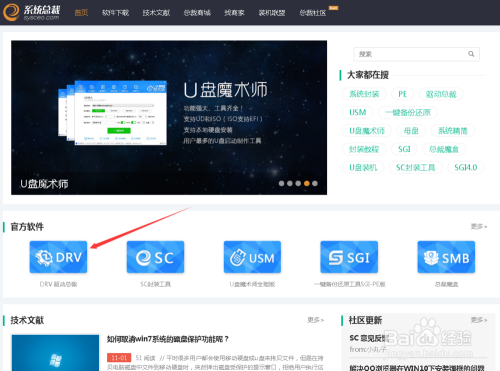Open the 总裁魔盒 caption under the SMB tile
Viewport: 500px width, 371px height.
[x=446, y=284]
